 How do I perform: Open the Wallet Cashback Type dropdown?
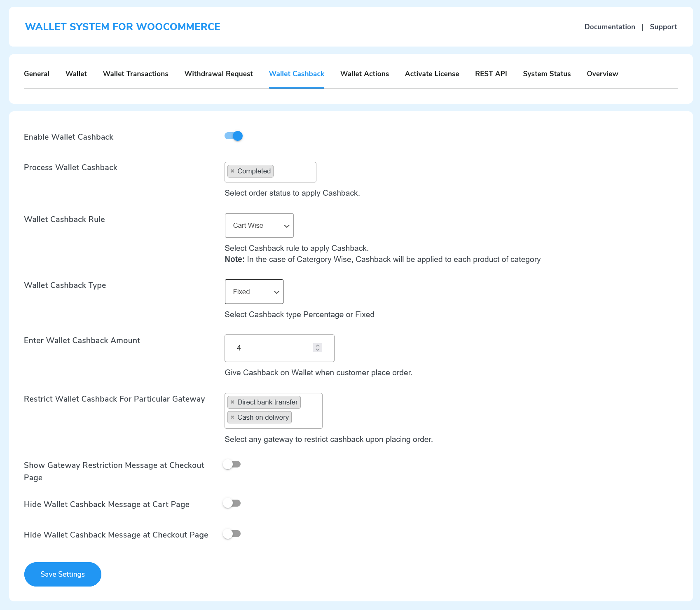254,292
